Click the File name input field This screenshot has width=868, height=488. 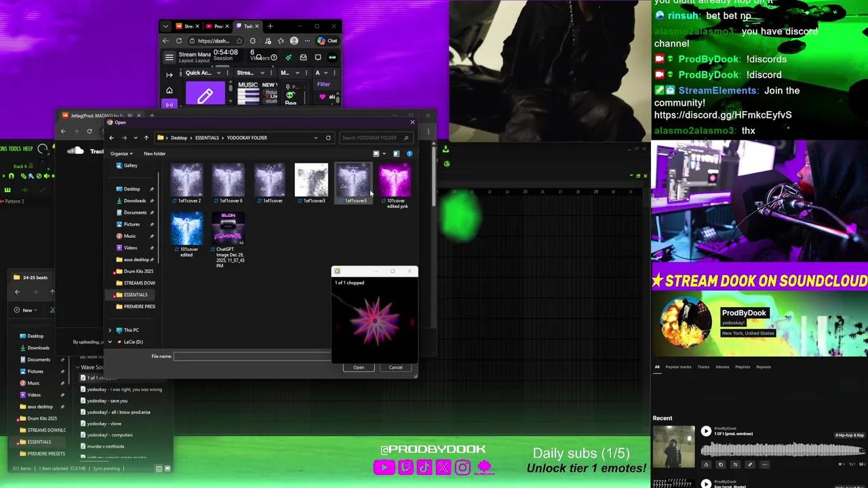252,357
